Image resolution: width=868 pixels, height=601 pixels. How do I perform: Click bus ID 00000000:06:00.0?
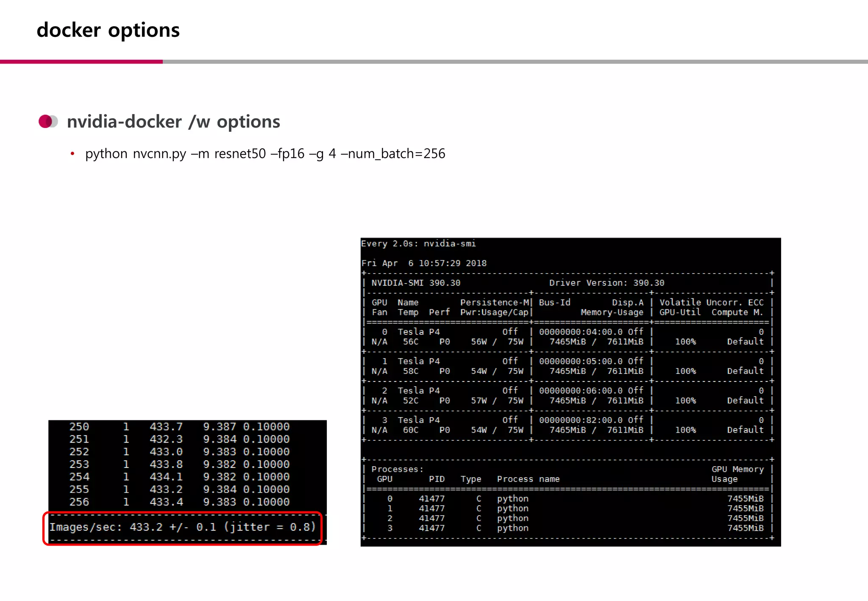tap(581, 391)
